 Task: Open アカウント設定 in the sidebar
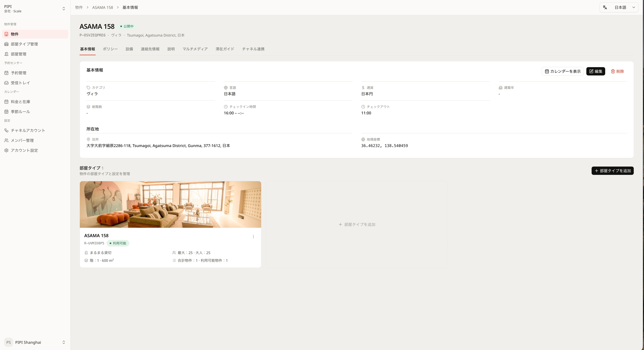(x=35, y=150)
